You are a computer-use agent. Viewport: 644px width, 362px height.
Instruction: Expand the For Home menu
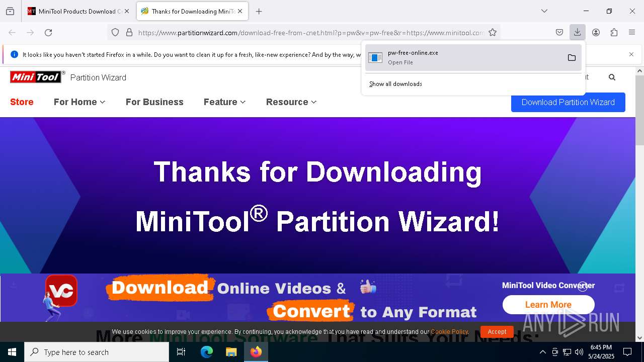click(x=79, y=102)
